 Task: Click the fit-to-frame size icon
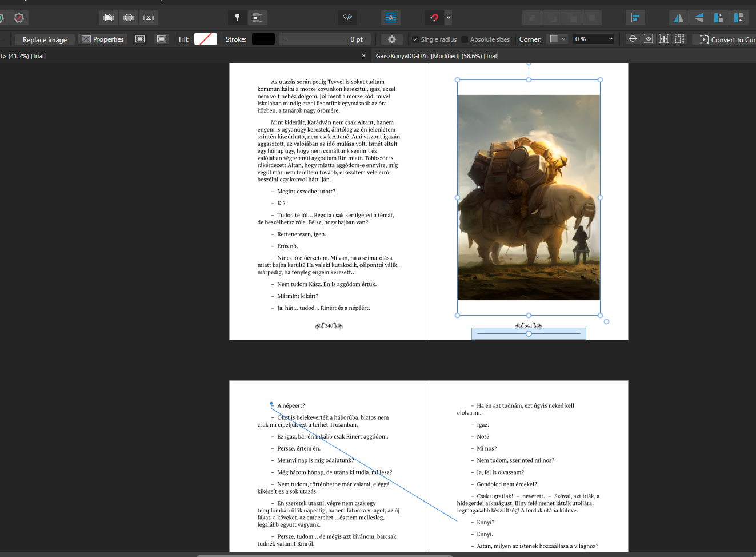(140, 39)
